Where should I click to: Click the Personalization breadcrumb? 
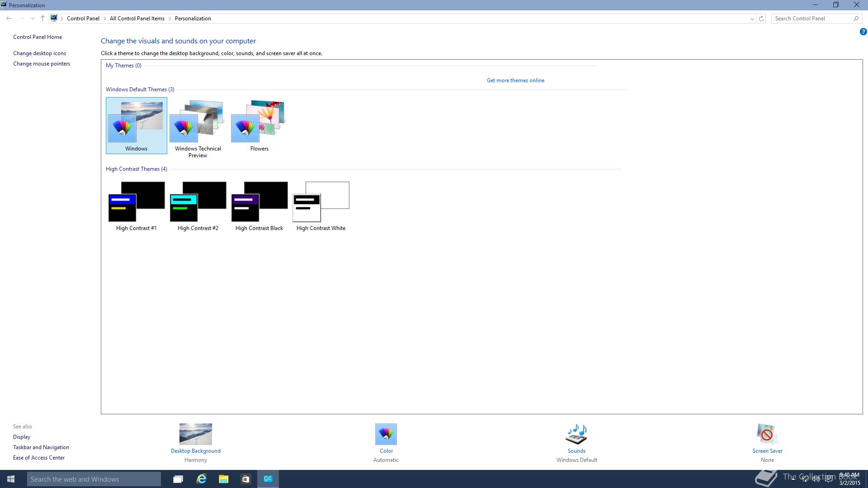pos(193,19)
